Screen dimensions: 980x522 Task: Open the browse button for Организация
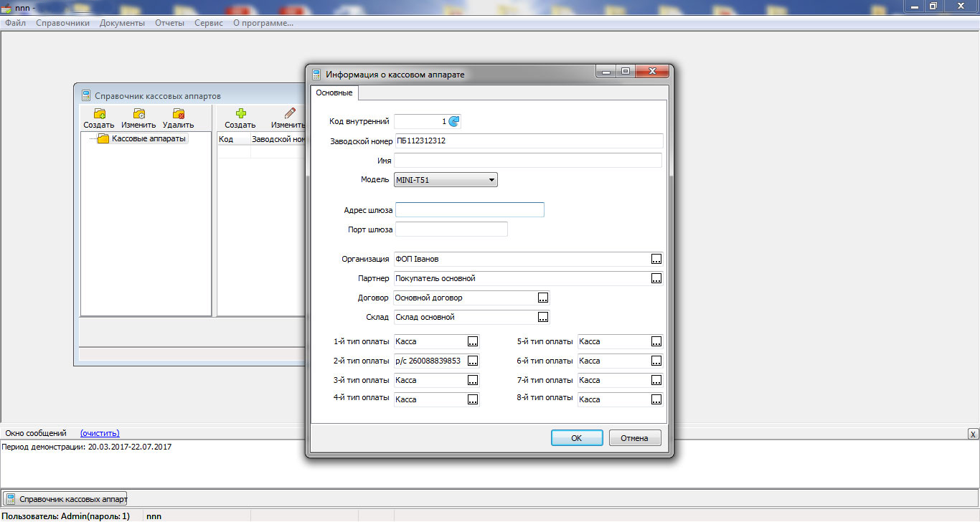coord(656,259)
